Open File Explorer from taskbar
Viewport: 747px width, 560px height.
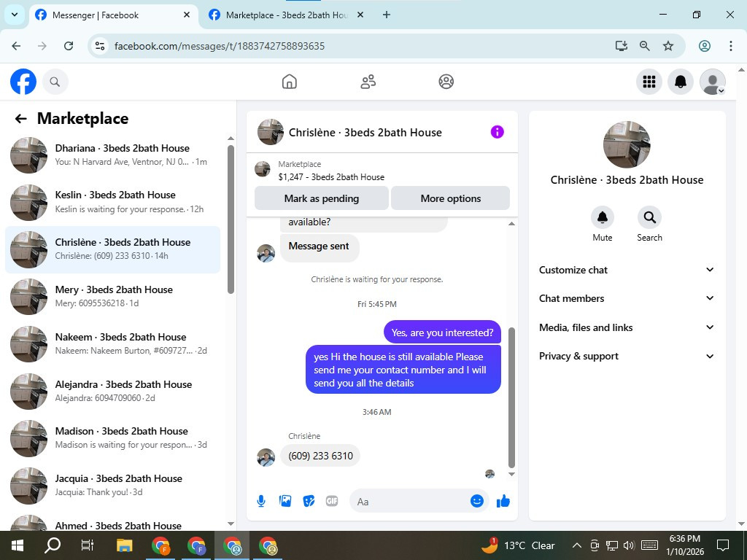coord(124,545)
